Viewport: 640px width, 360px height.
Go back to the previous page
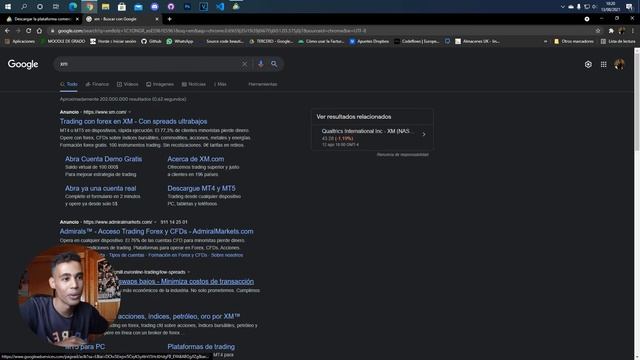tap(7, 31)
